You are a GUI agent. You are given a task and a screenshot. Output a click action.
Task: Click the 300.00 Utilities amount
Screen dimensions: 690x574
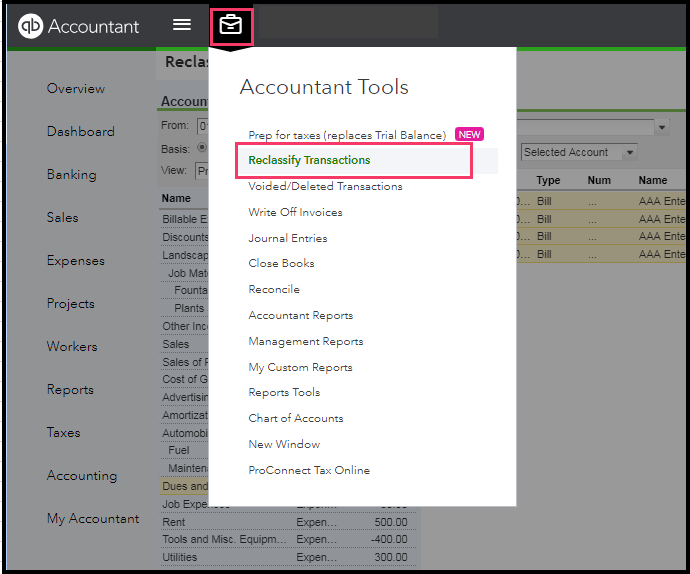[x=391, y=557]
